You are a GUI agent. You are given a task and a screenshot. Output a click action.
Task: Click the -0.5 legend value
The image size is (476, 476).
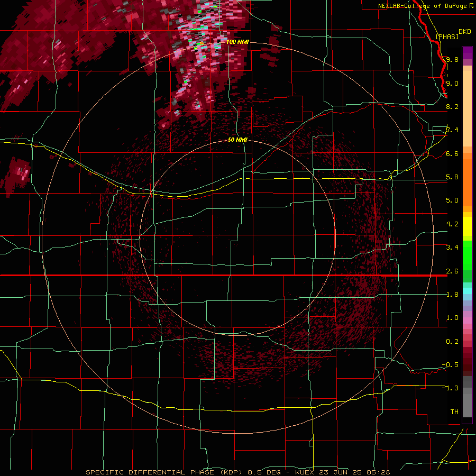[x=450, y=364]
